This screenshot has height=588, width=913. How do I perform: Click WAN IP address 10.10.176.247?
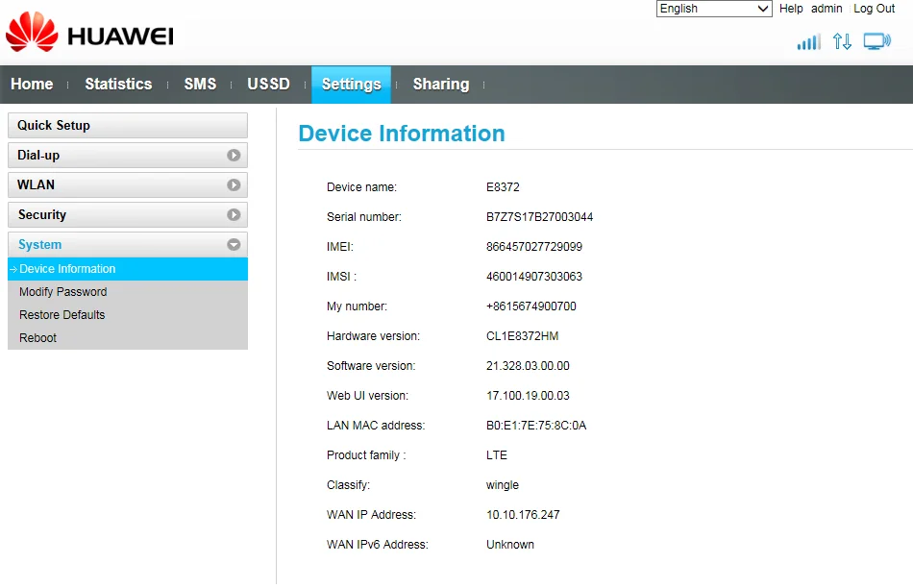(x=523, y=515)
